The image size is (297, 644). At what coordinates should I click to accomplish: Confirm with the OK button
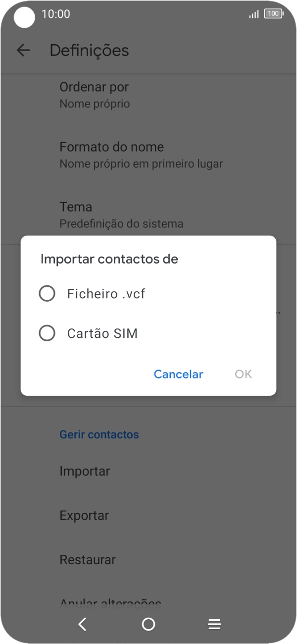[x=243, y=374]
